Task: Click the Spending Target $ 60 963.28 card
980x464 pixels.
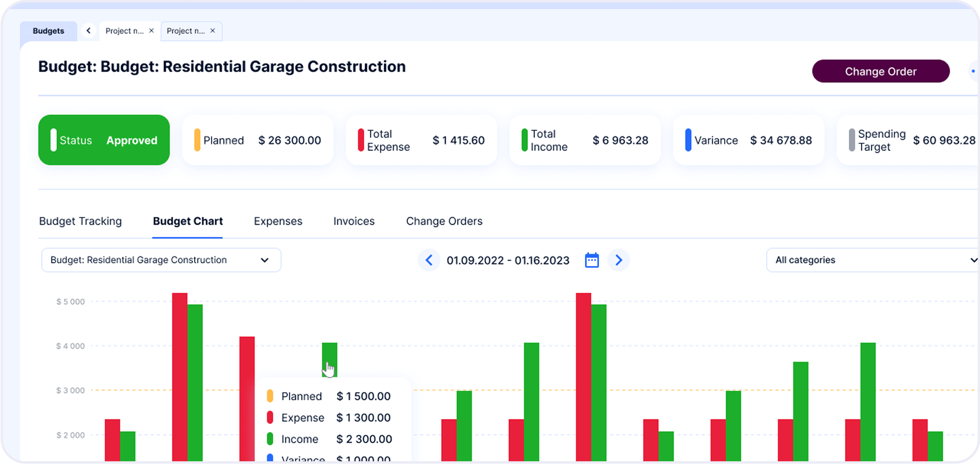Action: 908,140
